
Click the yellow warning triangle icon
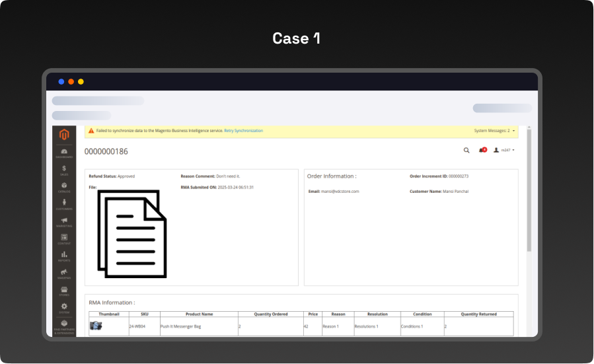click(x=91, y=131)
